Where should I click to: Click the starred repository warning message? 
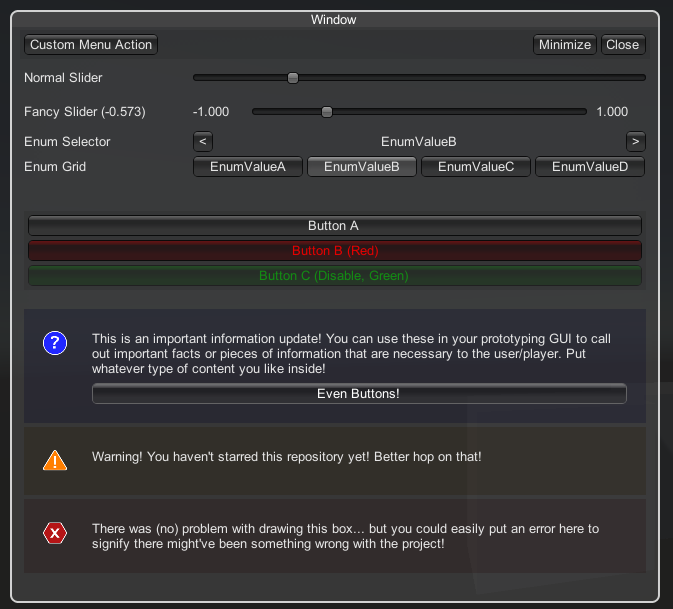[x=286, y=457]
